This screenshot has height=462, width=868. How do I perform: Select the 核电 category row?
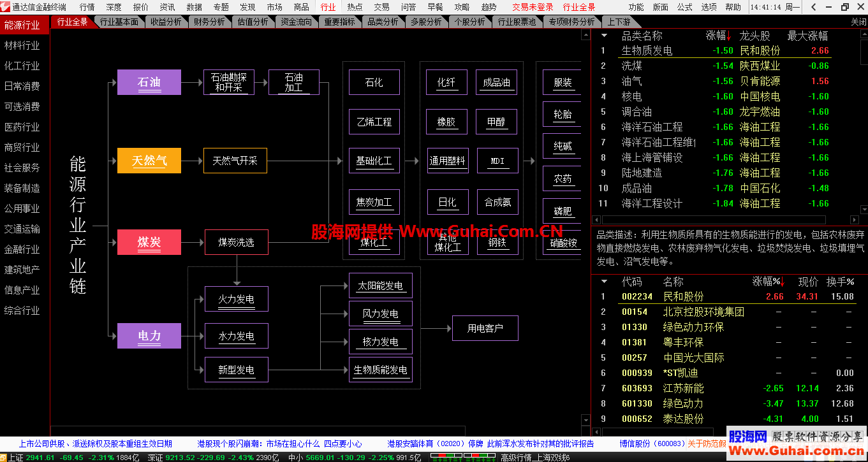[726, 96]
